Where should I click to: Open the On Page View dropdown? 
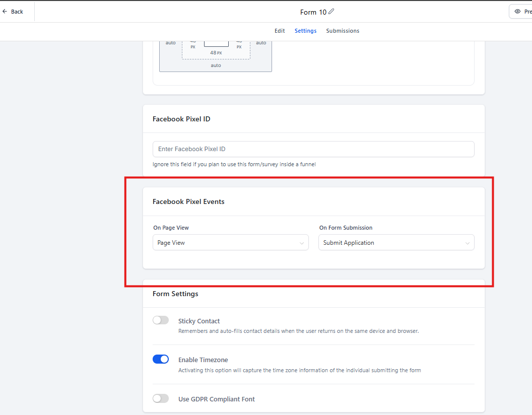[x=230, y=243]
